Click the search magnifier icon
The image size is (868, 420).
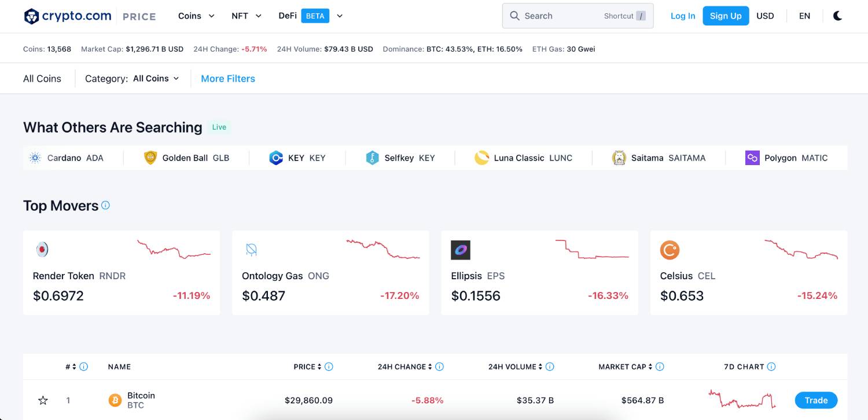coord(514,16)
